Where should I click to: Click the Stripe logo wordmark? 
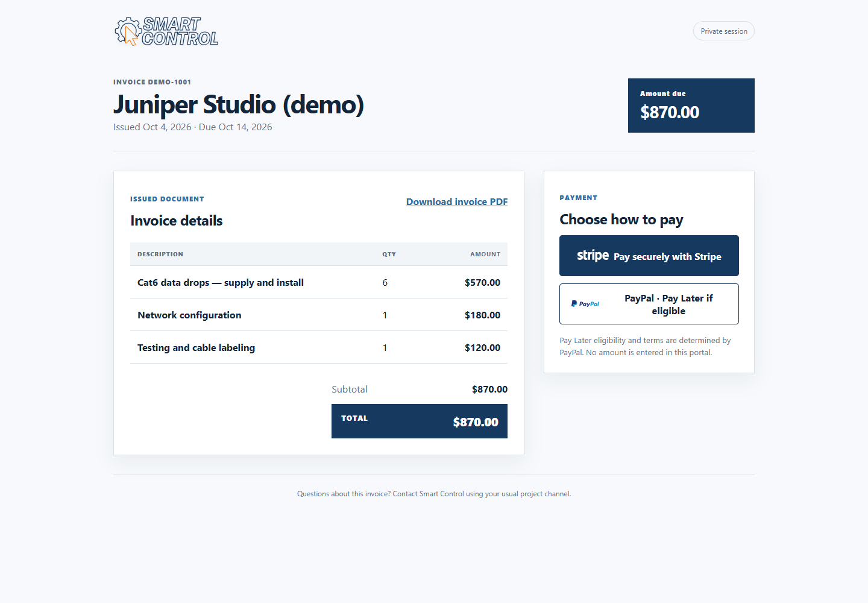coord(593,256)
